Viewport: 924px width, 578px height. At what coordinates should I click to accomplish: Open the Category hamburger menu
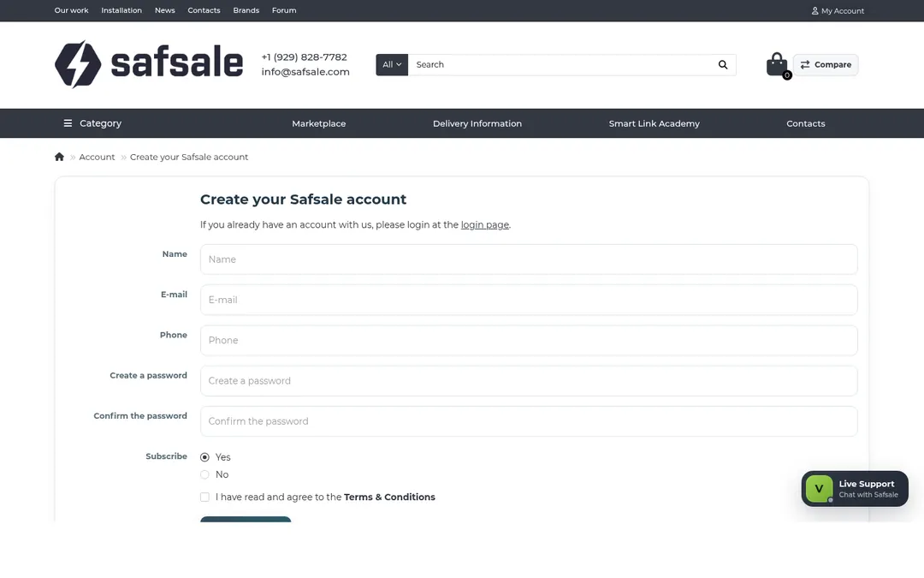[x=92, y=123]
